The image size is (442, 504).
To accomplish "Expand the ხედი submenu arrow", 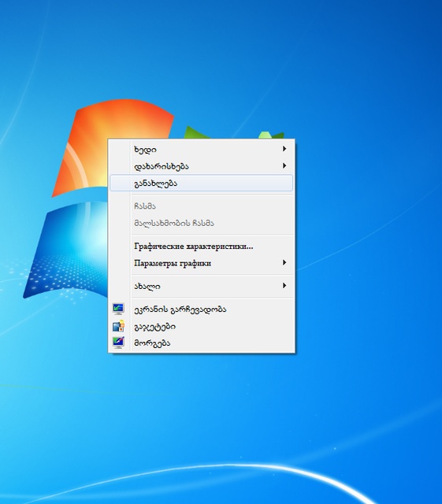I will coord(284,149).
